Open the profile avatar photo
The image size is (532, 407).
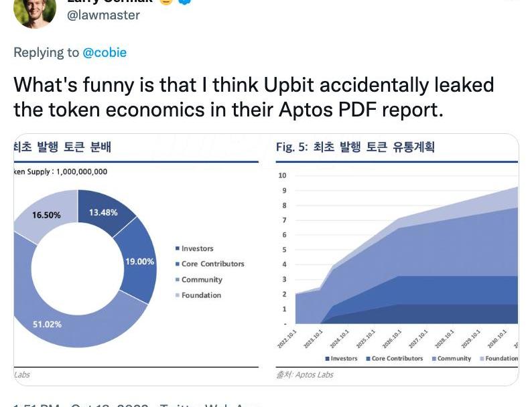[x=35, y=12]
